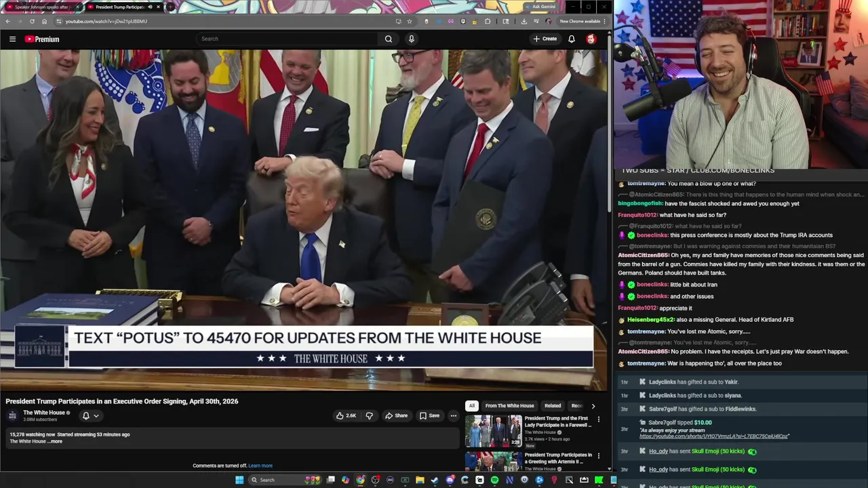The width and height of the screenshot is (868, 488).
Task: Select From The White House chip
Action: [509, 405]
